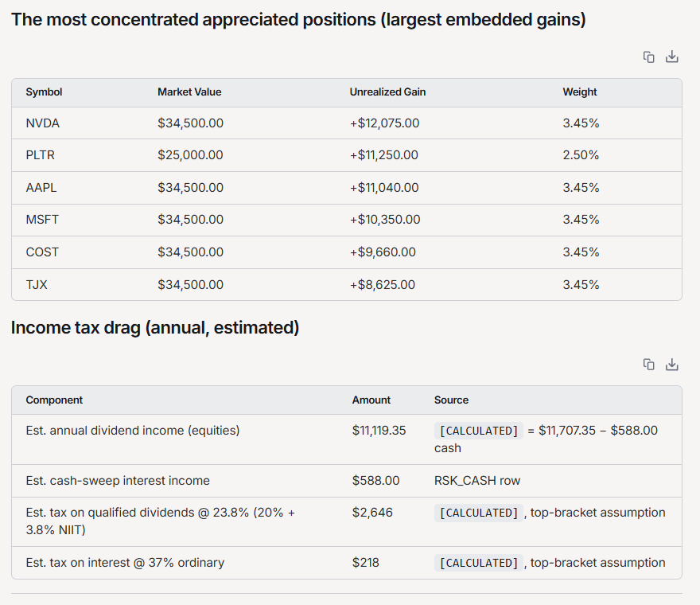Viewport: 700px width, 605px height.
Task: Select the NVDA symbol cell
Action: (42, 123)
